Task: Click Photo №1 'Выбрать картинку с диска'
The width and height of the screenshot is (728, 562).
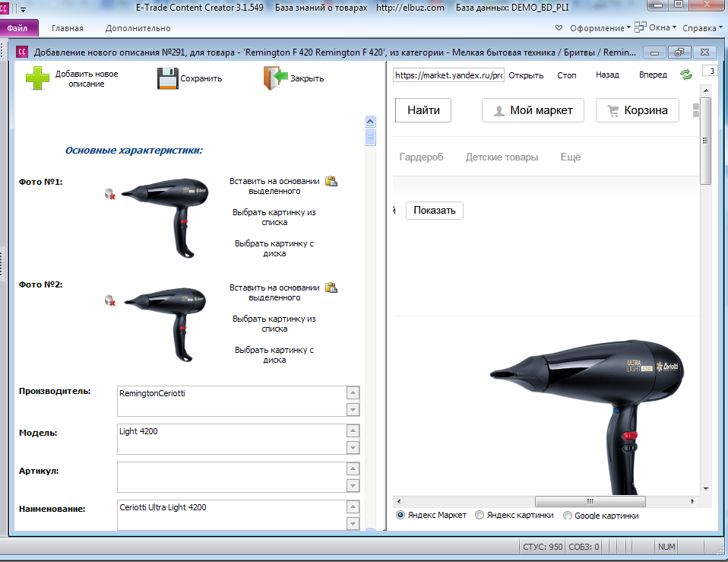Action: pyautogui.click(x=274, y=248)
